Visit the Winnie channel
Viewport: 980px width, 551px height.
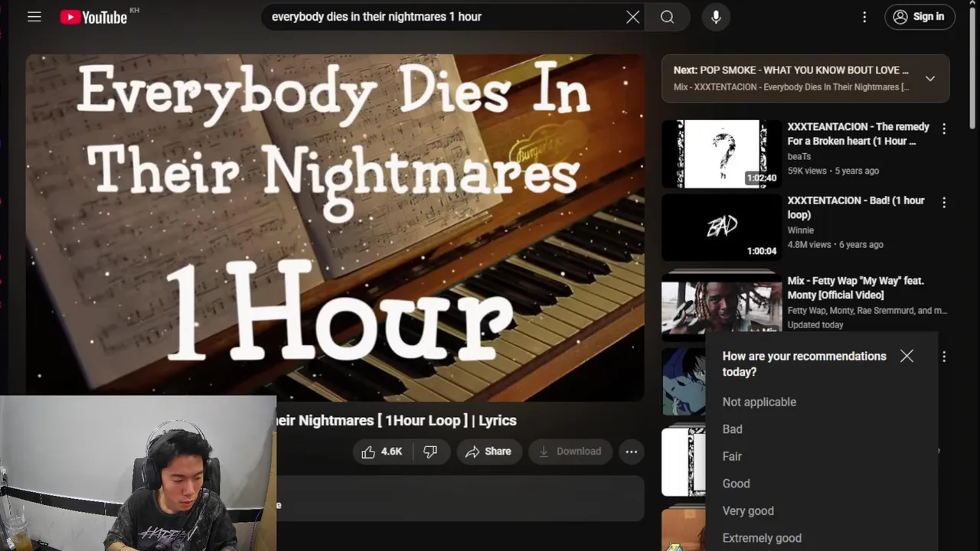coord(800,230)
